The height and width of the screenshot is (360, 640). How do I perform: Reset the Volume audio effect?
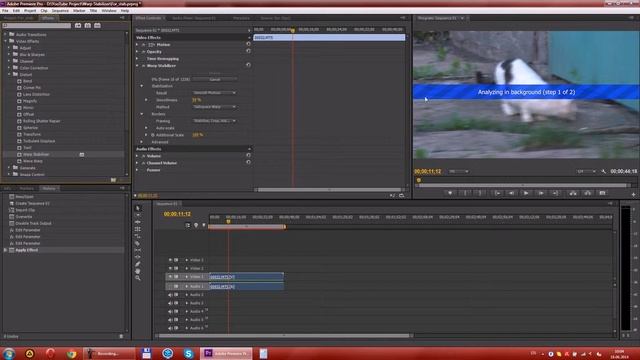248,155
